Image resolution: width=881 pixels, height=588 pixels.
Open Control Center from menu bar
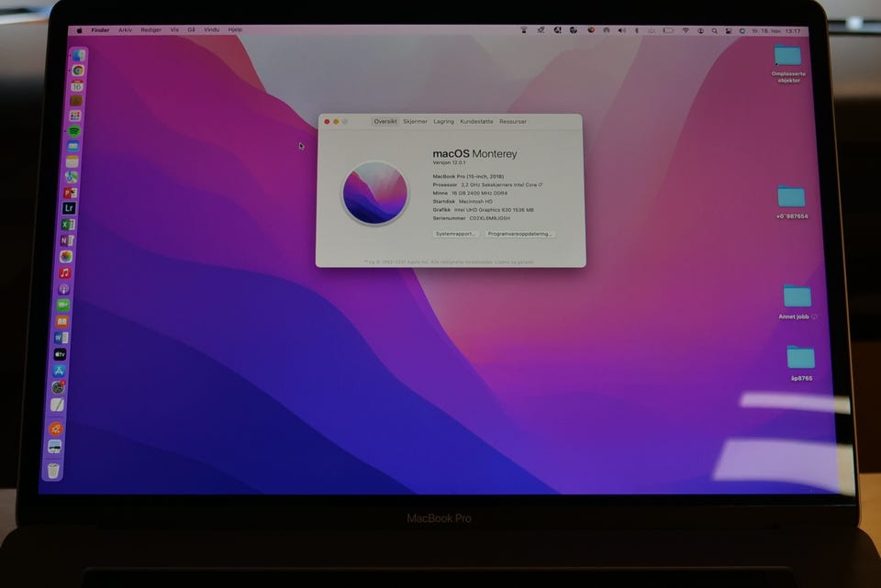pyautogui.click(x=728, y=31)
